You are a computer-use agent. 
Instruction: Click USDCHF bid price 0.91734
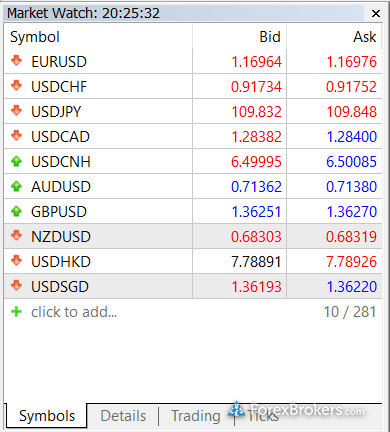coord(256,87)
